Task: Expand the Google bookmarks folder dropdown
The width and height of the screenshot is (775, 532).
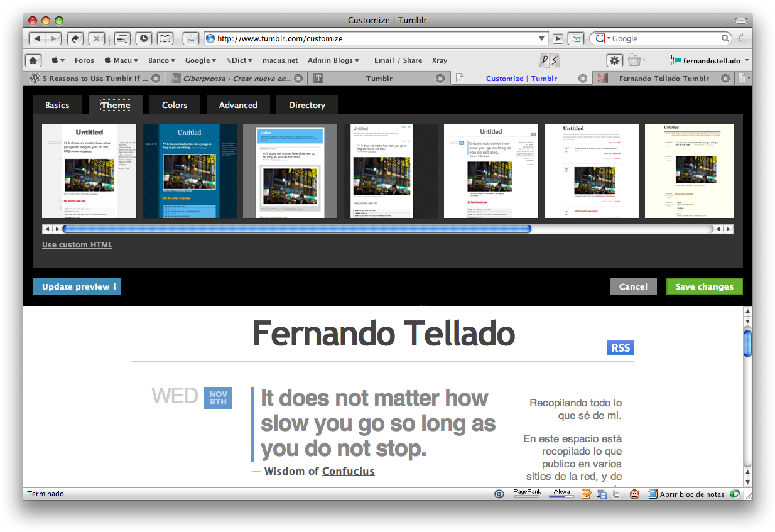Action: coord(200,60)
